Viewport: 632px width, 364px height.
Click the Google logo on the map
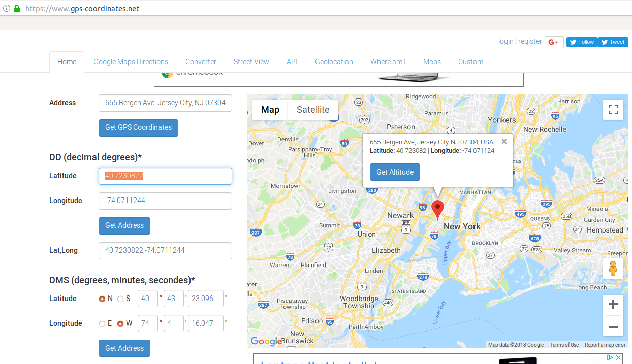266,341
